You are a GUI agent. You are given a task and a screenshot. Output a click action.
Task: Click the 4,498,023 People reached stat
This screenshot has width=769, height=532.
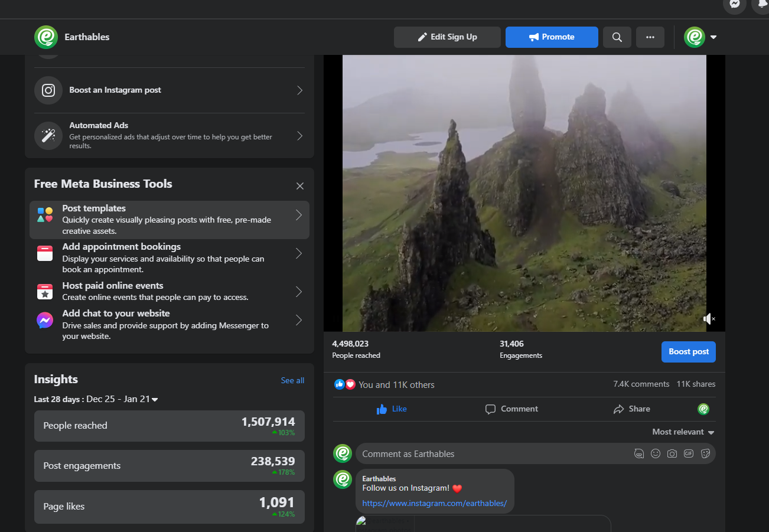(x=356, y=350)
